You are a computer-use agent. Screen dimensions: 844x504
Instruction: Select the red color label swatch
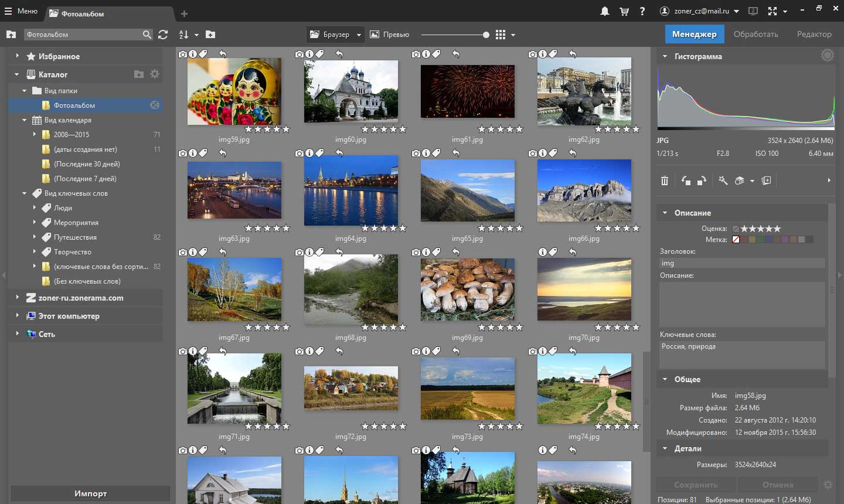(744, 239)
